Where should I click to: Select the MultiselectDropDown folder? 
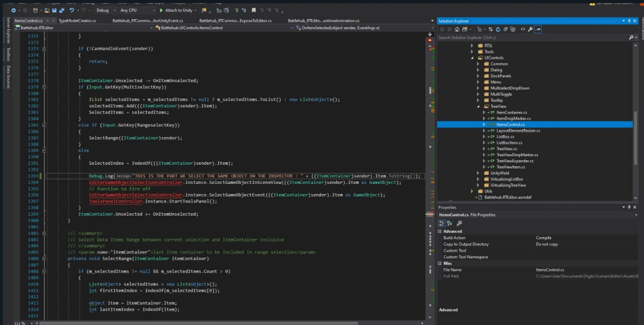click(510, 88)
